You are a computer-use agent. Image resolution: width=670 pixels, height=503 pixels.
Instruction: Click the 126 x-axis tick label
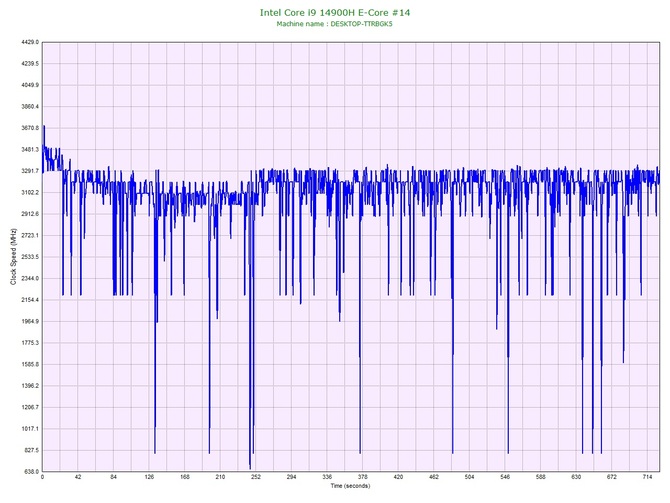[149, 477]
